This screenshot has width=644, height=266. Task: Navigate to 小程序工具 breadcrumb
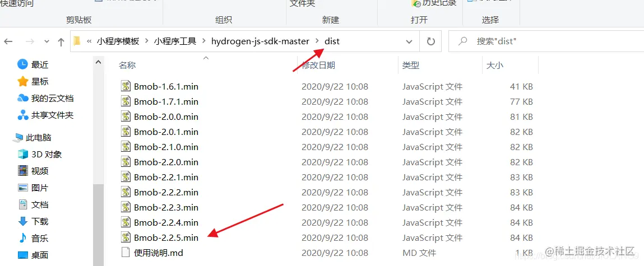175,41
